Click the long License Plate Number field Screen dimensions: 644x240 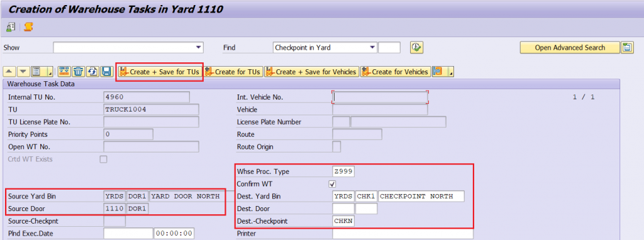point(398,122)
